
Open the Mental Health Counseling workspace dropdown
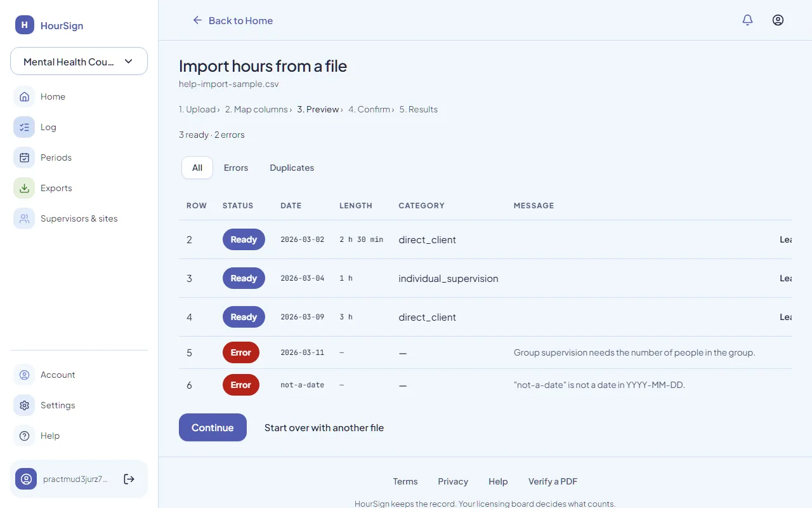pyautogui.click(x=79, y=62)
